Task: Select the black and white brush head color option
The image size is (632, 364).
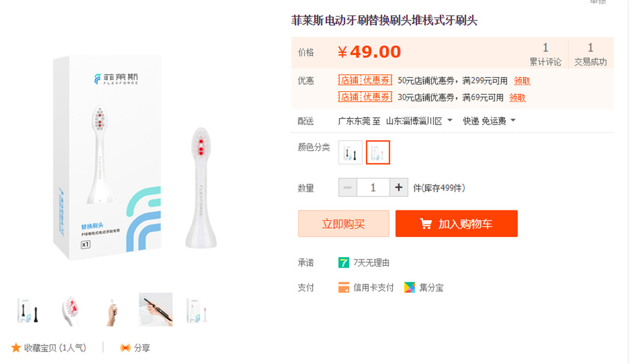Action: (x=351, y=153)
